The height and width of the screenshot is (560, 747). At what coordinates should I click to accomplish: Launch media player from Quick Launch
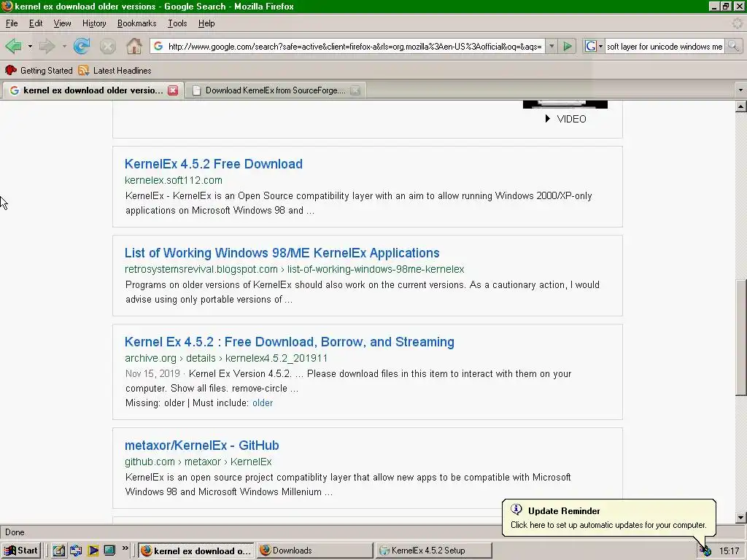pyautogui.click(x=93, y=551)
